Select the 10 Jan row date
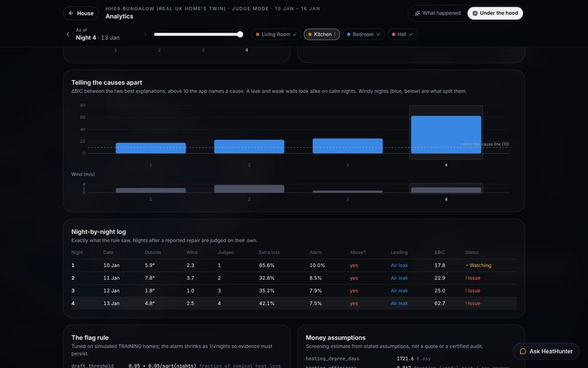The width and height of the screenshot is (588, 368). coord(112,265)
